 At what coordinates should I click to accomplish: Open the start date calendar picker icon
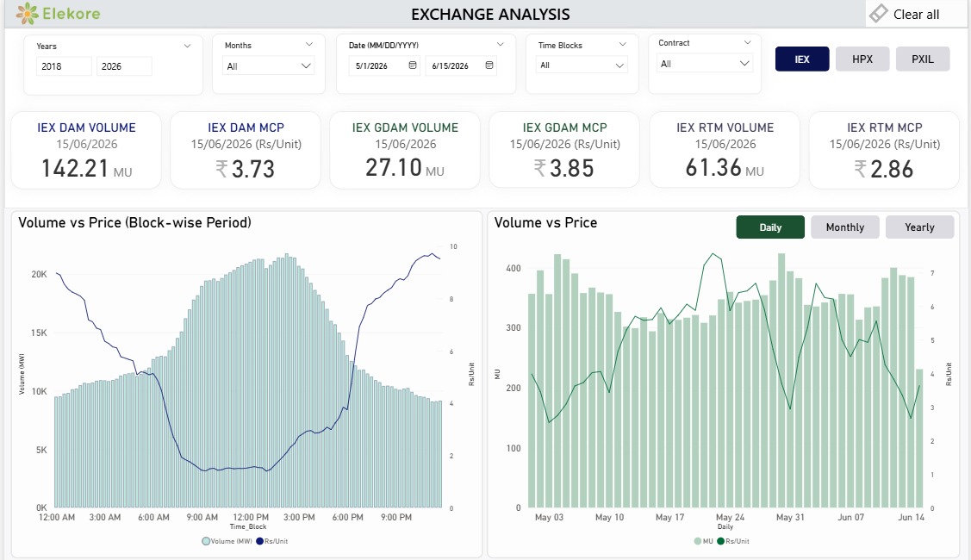413,65
